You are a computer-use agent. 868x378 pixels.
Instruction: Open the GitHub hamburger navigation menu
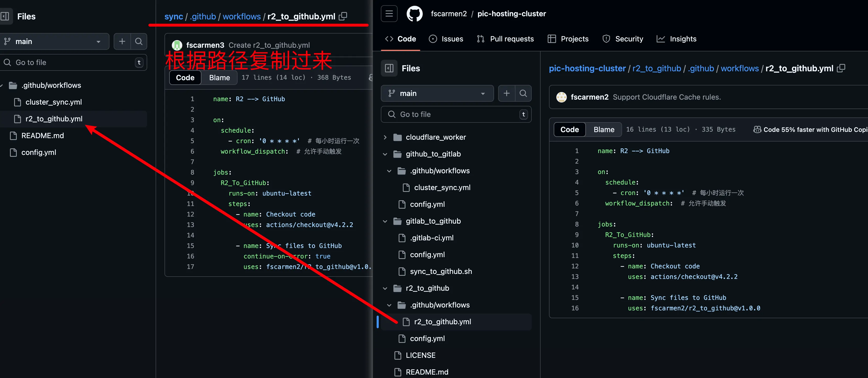click(x=389, y=13)
